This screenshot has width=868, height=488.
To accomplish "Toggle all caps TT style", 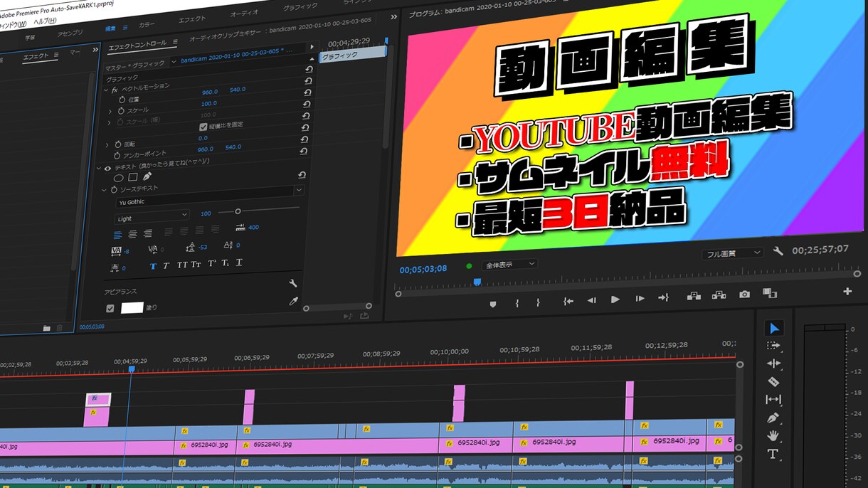I will (x=182, y=265).
